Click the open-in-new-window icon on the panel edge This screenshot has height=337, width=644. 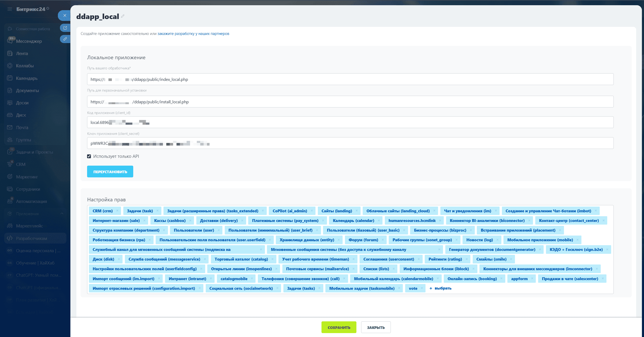pyautogui.click(x=65, y=28)
